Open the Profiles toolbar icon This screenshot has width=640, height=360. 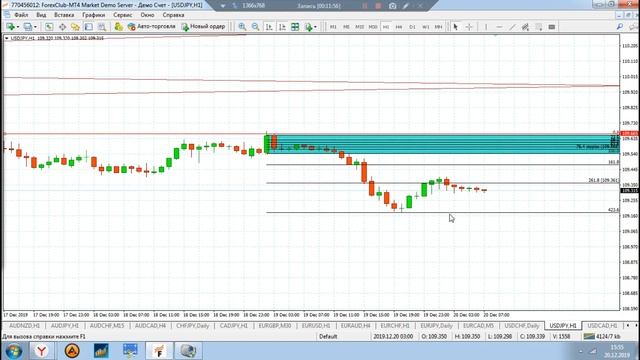tap(27, 27)
